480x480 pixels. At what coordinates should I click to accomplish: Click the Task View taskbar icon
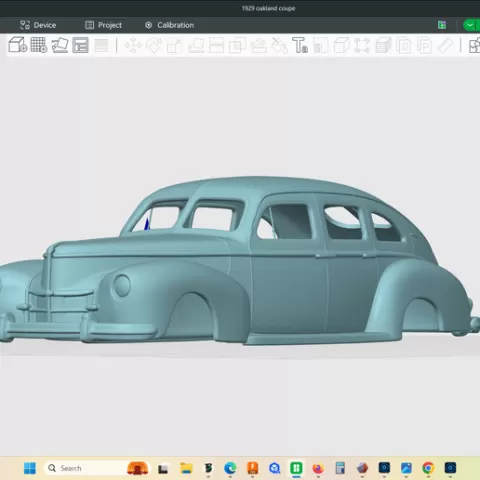(x=163, y=469)
